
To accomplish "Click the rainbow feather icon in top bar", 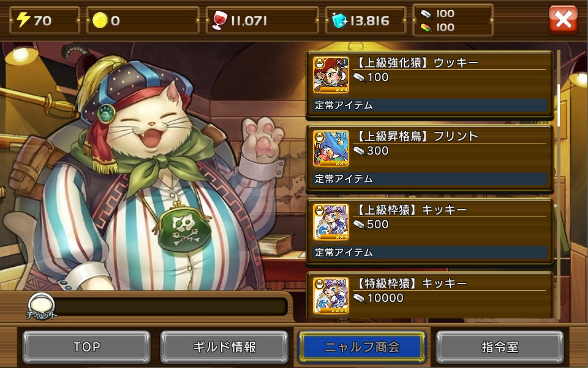I will point(426,28).
